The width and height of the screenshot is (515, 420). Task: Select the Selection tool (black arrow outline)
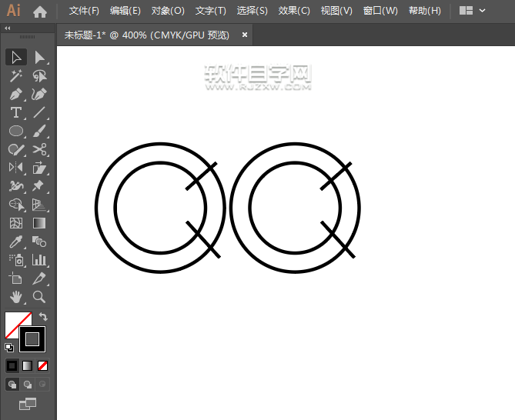(x=16, y=58)
